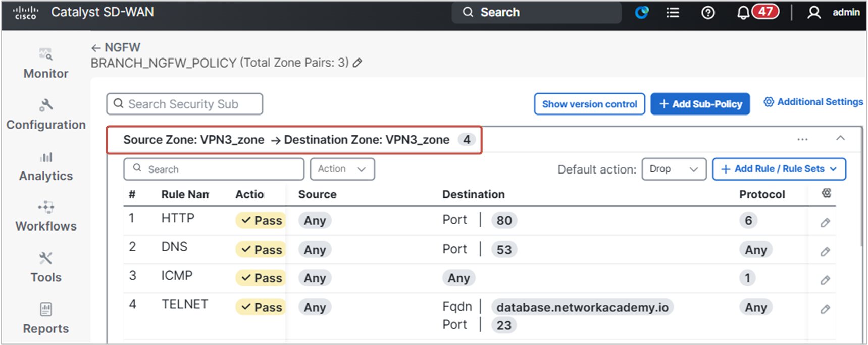This screenshot has height=345, width=868.
Task: Open Monitor in the sidebar
Action: 46,64
